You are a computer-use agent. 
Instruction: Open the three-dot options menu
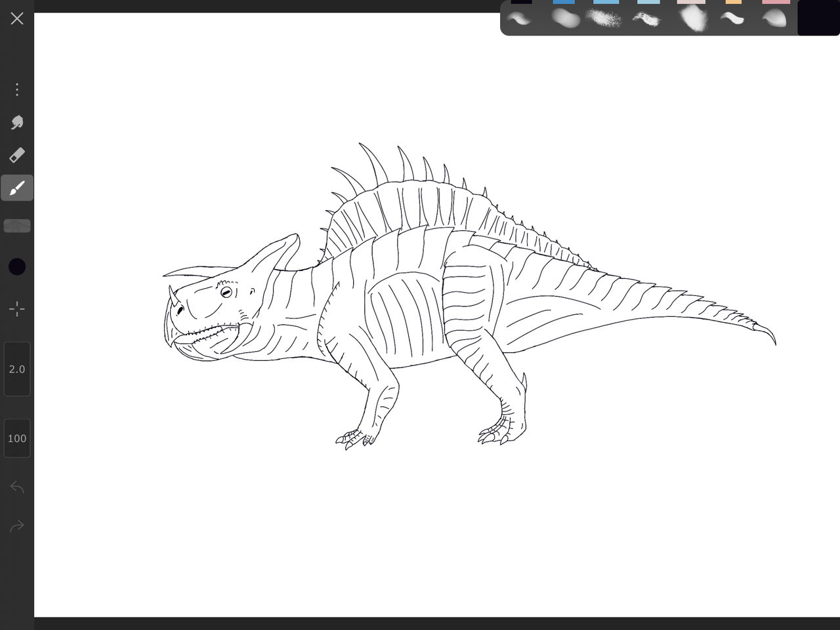pyautogui.click(x=17, y=89)
